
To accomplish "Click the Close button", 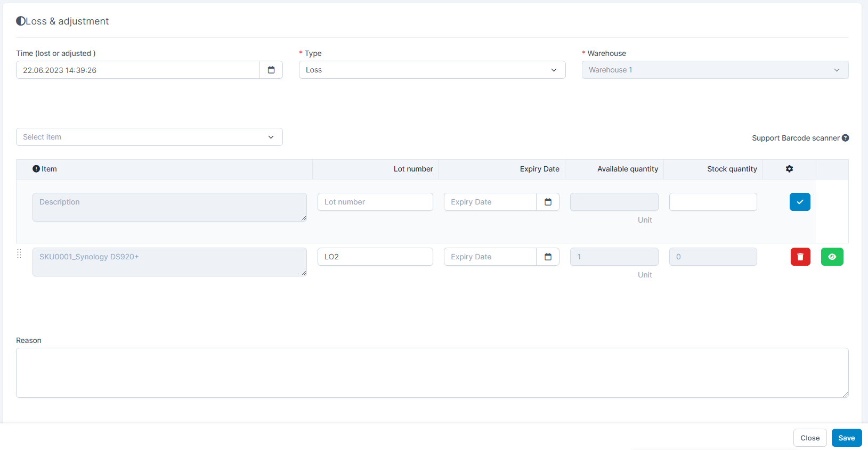I will (809, 438).
